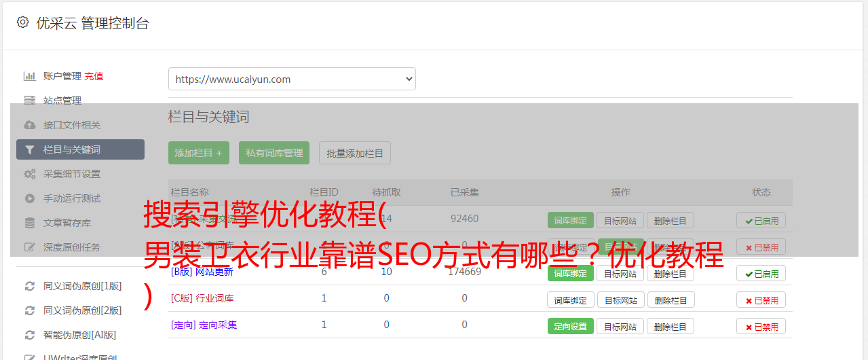Screen dimensions: 868x360
Task: Click the refresh icon for 同义词伪原创[2版]
Action: pos(29,310)
